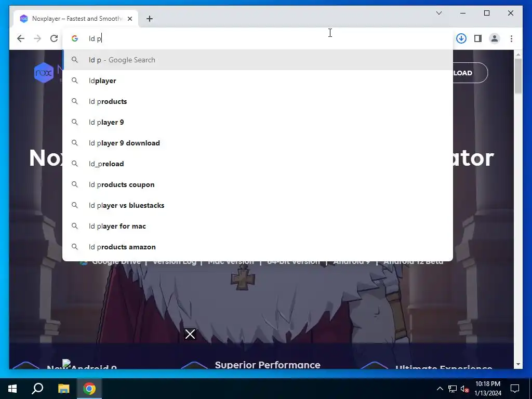Open the Windows notification center
Screen dimensions: 532x399
click(515, 389)
